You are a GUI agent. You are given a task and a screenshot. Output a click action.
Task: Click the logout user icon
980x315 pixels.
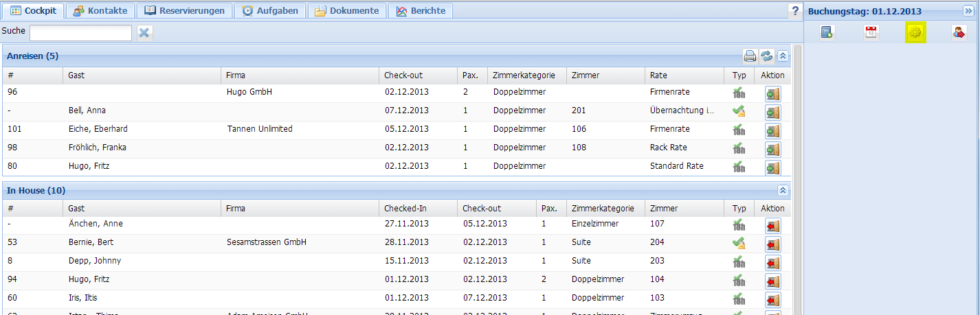pos(959,32)
